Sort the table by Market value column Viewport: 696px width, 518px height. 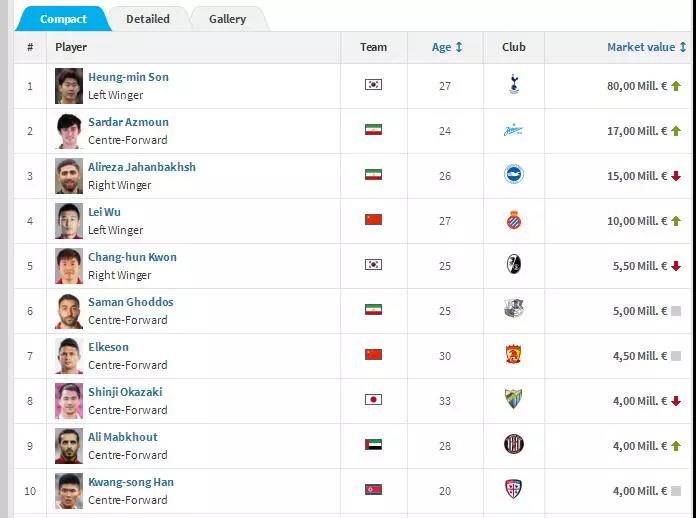click(646, 47)
